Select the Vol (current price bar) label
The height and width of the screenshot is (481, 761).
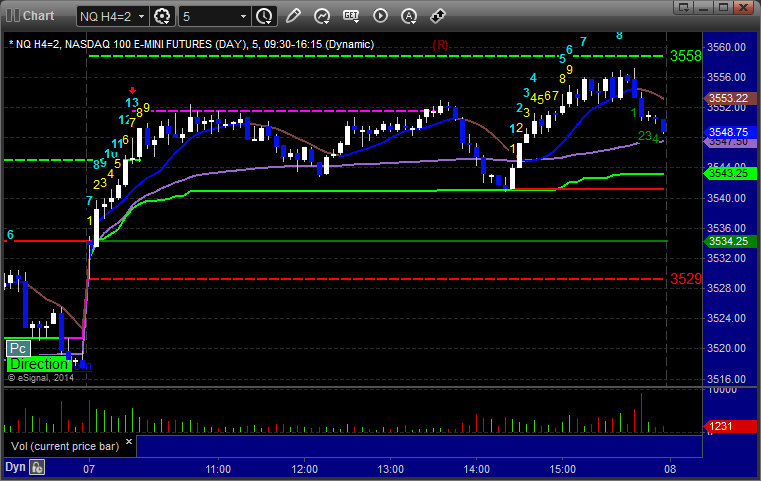[65, 446]
